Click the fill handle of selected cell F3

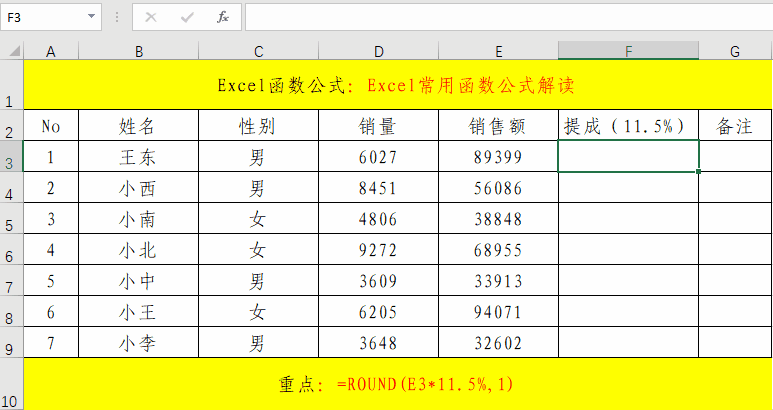(699, 171)
